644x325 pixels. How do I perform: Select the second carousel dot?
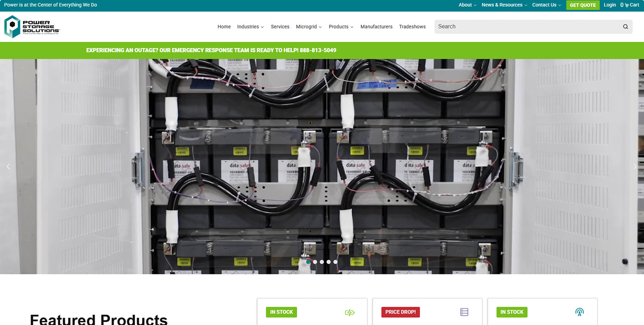click(x=315, y=262)
